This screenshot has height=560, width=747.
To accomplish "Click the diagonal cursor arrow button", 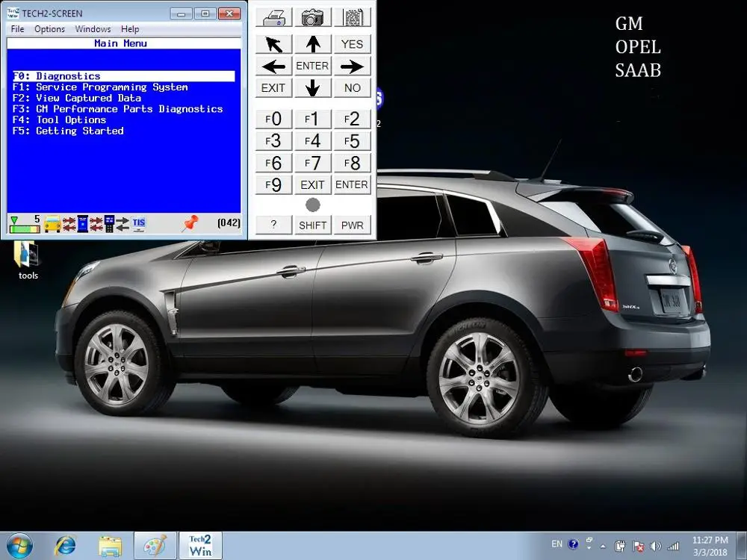I will pyautogui.click(x=273, y=44).
